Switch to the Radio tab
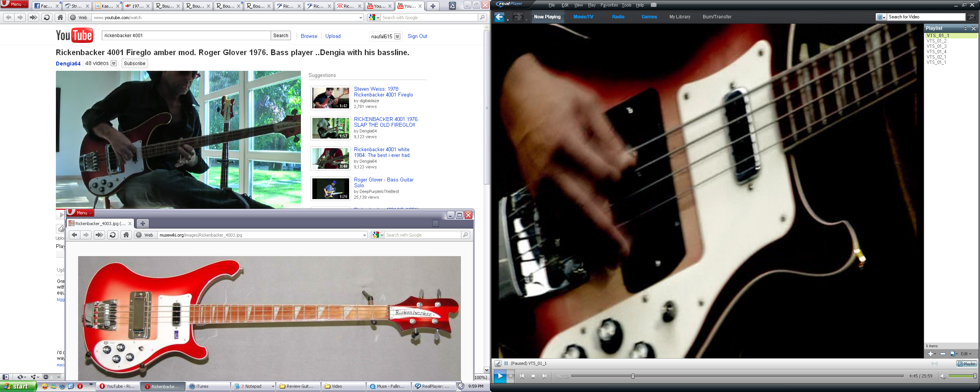 [618, 17]
